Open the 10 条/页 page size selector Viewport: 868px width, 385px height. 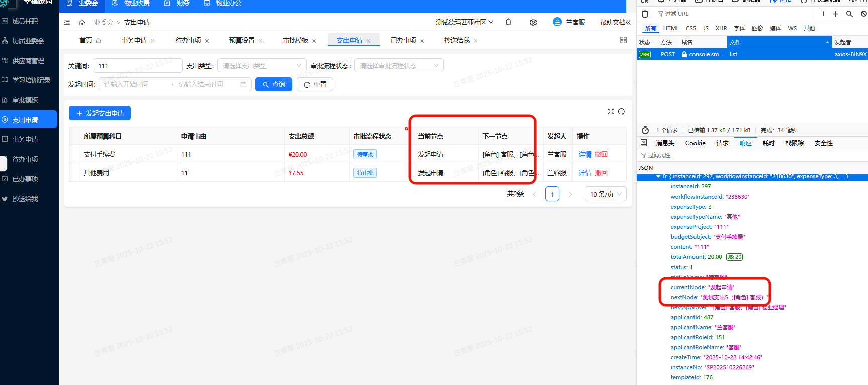pos(605,194)
